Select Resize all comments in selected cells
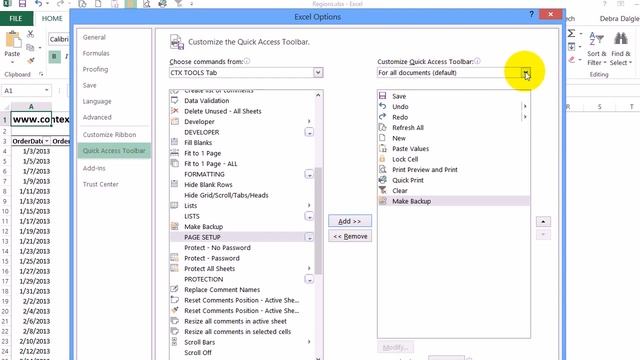 [x=242, y=332]
